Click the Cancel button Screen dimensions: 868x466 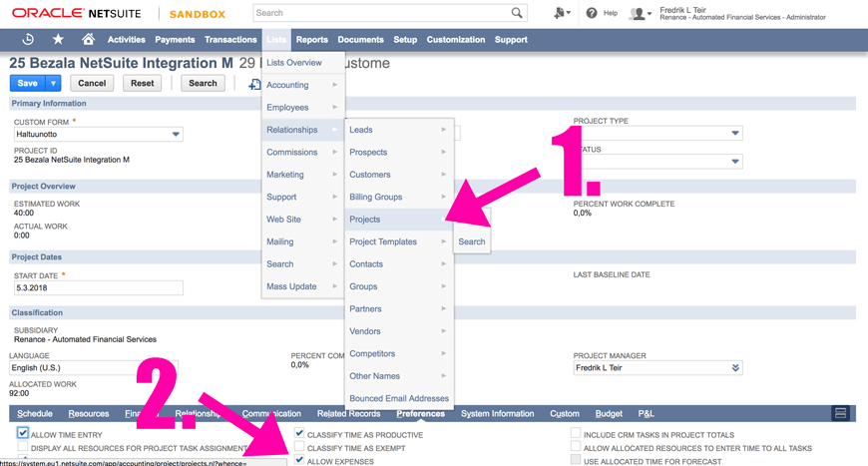[x=92, y=83]
